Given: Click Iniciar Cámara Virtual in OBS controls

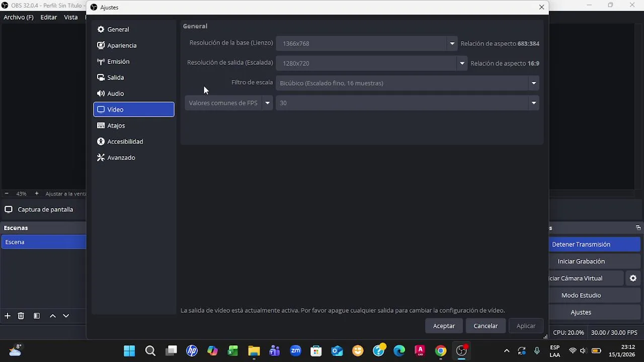Looking at the screenshot, I should [586, 278].
